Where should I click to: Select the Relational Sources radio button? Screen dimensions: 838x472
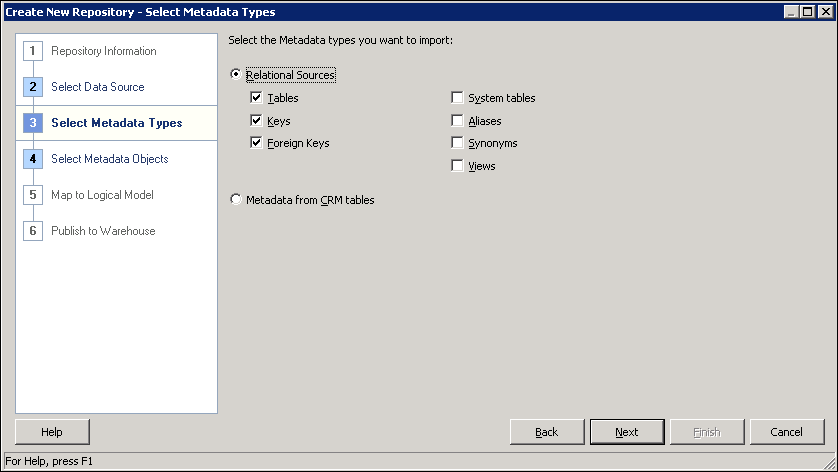pos(236,75)
